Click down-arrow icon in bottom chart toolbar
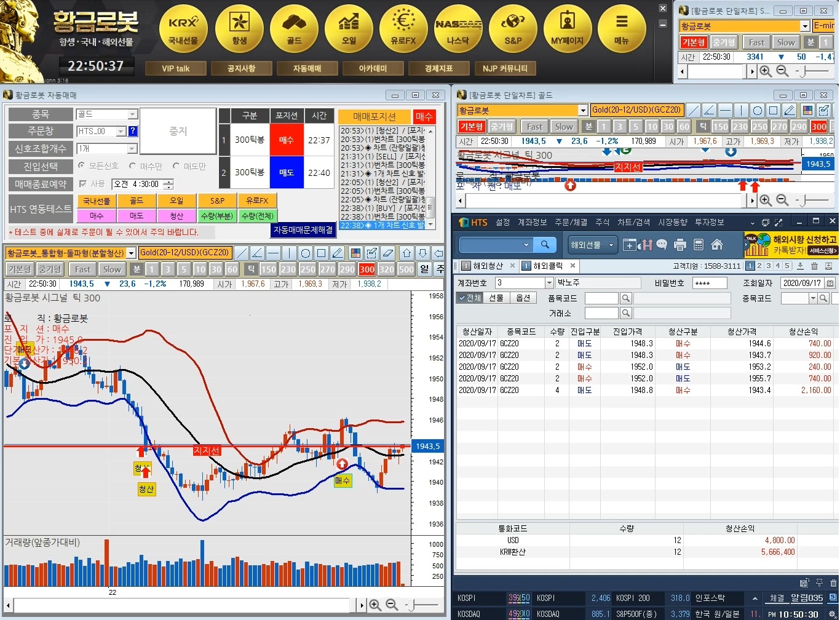The image size is (840, 620). pos(422,253)
